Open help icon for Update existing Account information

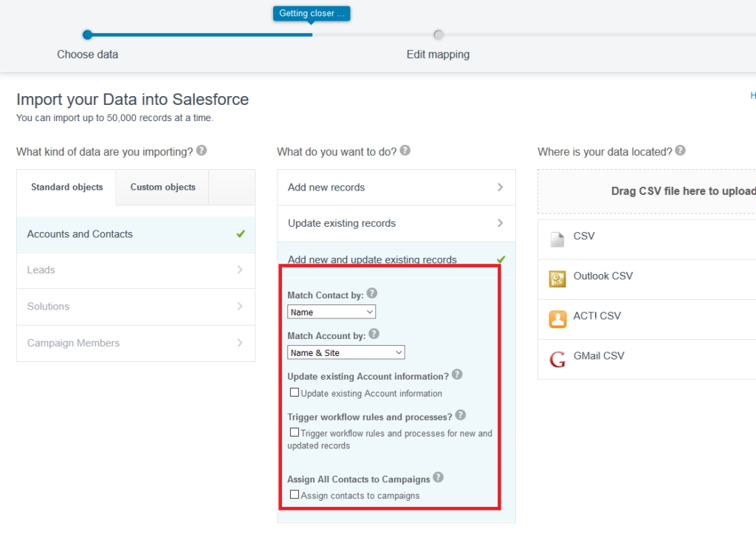point(457,375)
